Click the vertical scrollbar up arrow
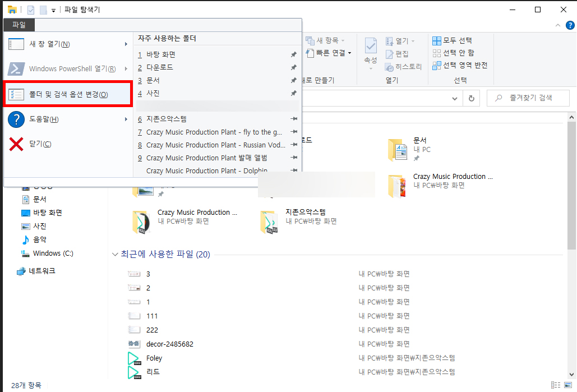The width and height of the screenshot is (577, 392). tap(571, 117)
